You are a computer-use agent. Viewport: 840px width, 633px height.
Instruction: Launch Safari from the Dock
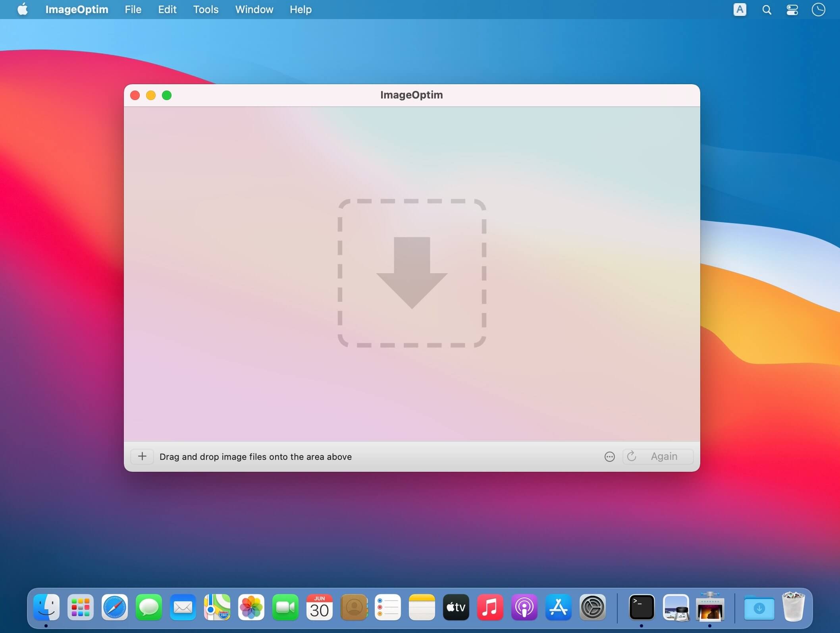115,607
